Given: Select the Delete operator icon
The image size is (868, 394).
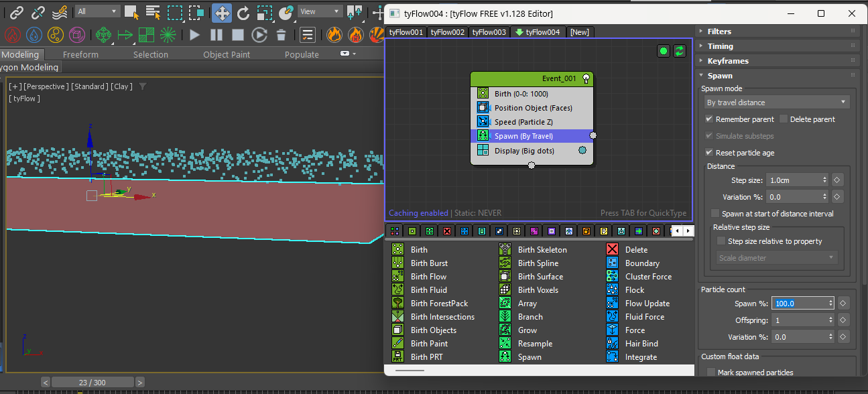Looking at the screenshot, I should pos(612,249).
